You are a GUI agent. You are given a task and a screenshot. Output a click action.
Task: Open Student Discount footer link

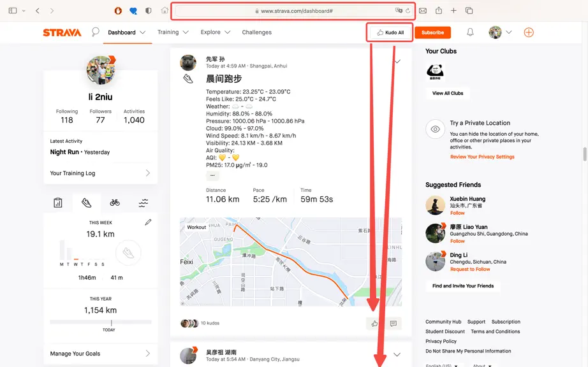pos(445,331)
